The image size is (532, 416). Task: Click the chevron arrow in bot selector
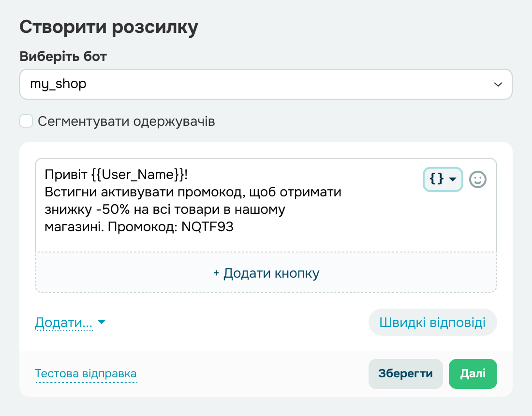(498, 85)
